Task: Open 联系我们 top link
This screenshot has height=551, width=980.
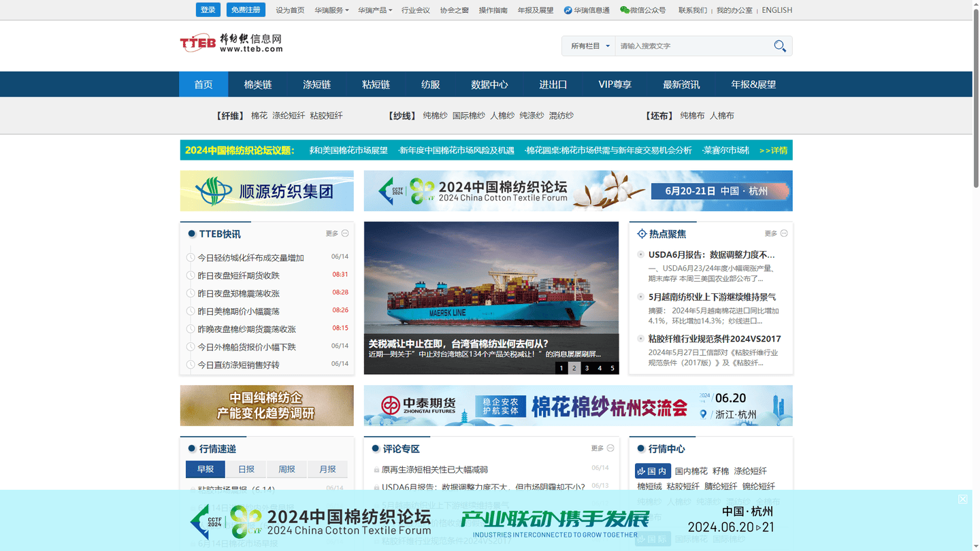Action: pyautogui.click(x=693, y=10)
